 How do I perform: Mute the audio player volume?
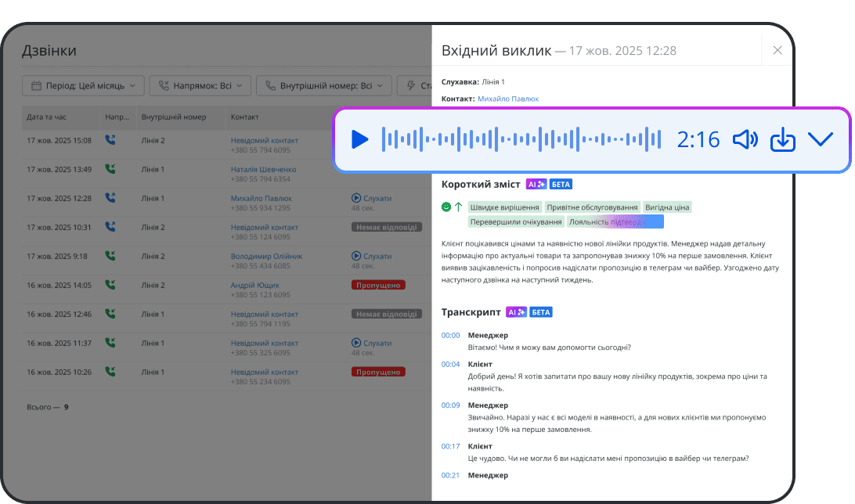[x=745, y=140]
